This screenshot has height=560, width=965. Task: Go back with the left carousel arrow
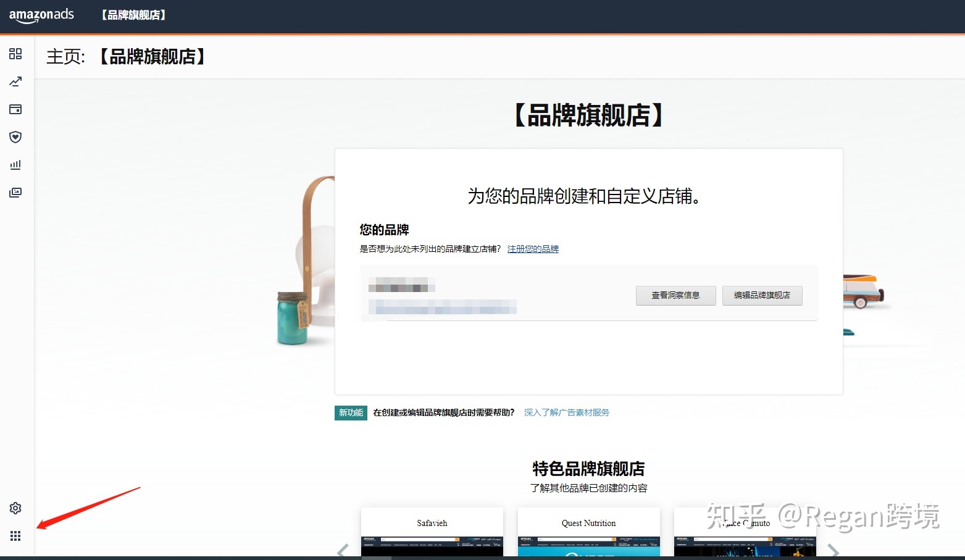pos(343,551)
